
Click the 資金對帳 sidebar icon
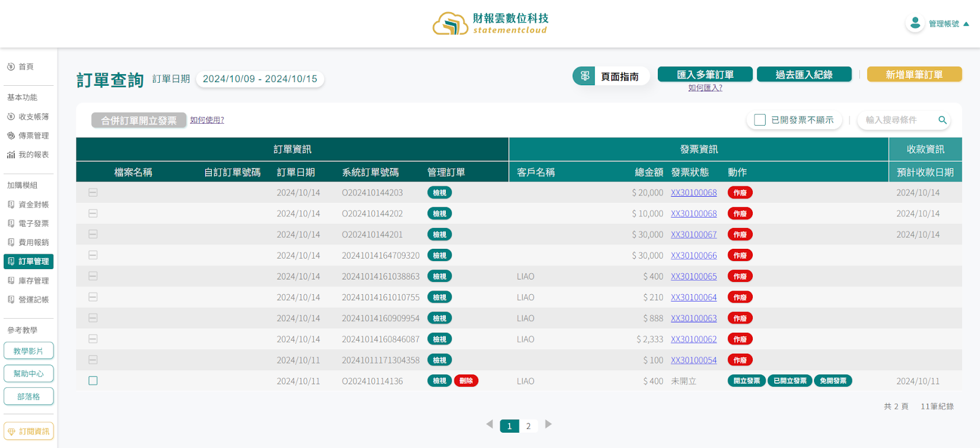[x=11, y=205]
